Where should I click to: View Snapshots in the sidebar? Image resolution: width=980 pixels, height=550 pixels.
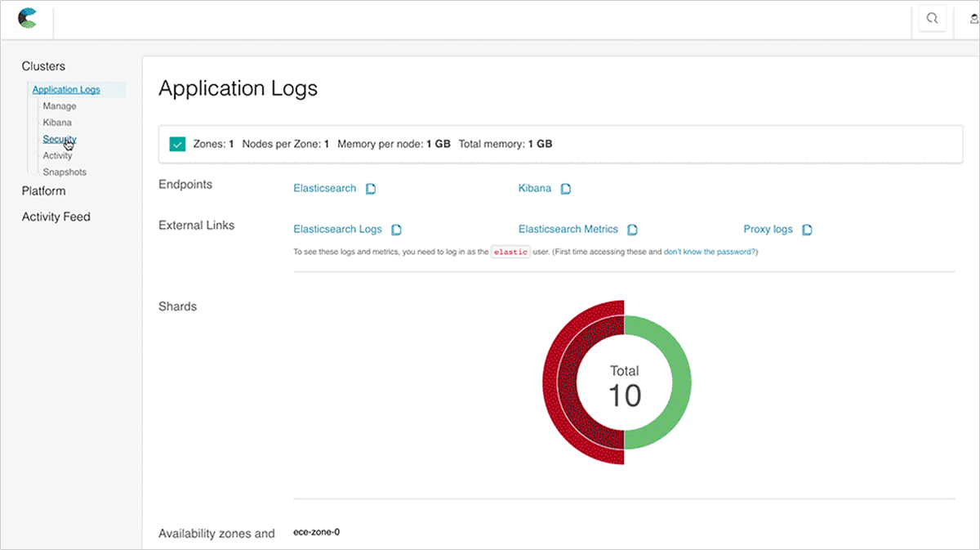coord(65,172)
